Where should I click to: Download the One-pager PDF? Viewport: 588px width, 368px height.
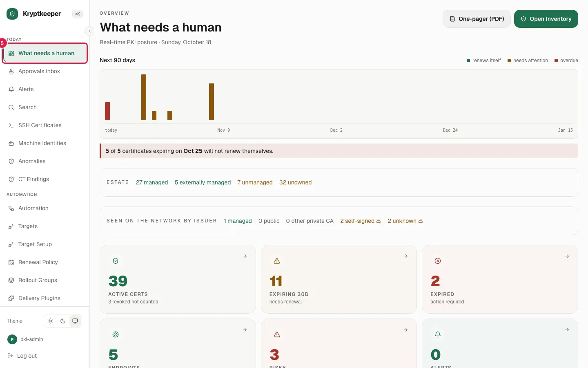pyautogui.click(x=477, y=19)
